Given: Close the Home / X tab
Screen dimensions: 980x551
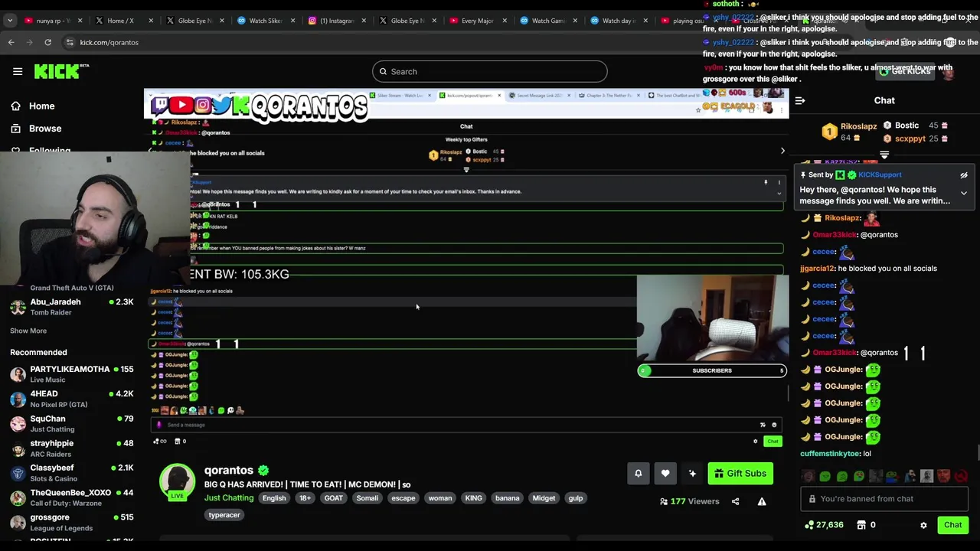Looking at the screenshot, I should pyautogui.click(x=151, y=21).
